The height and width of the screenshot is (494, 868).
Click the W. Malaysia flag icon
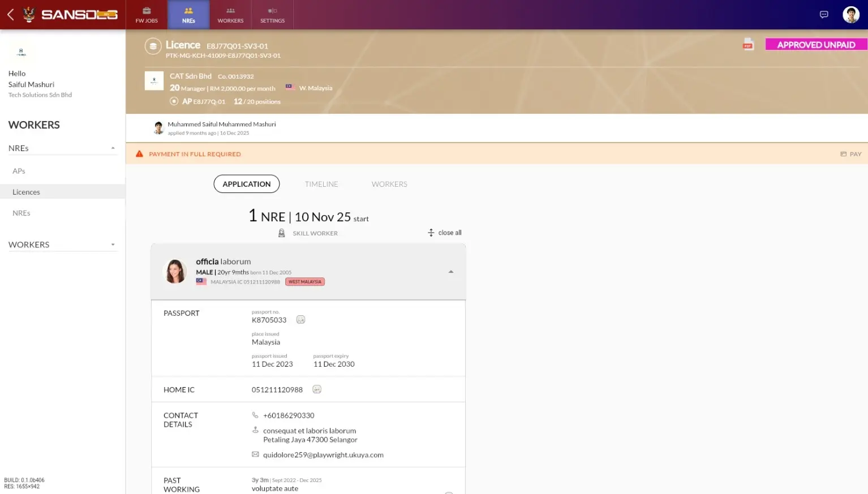(x=290, y=88)
